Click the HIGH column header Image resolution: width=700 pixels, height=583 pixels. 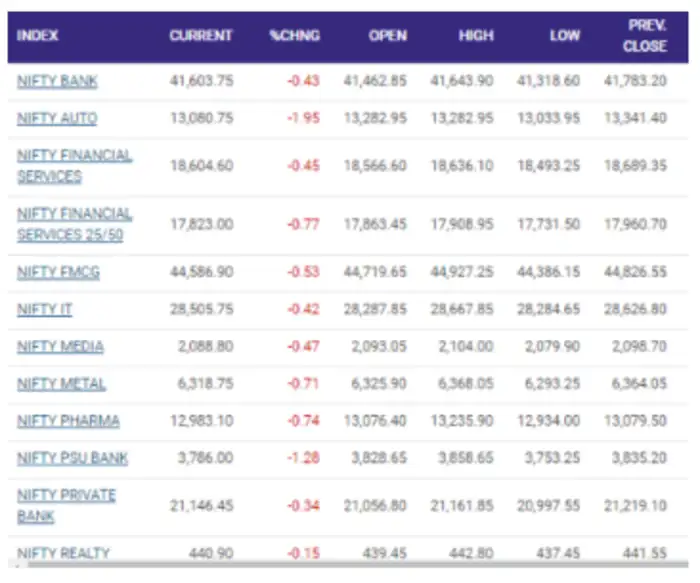click(x=476, y=36)
